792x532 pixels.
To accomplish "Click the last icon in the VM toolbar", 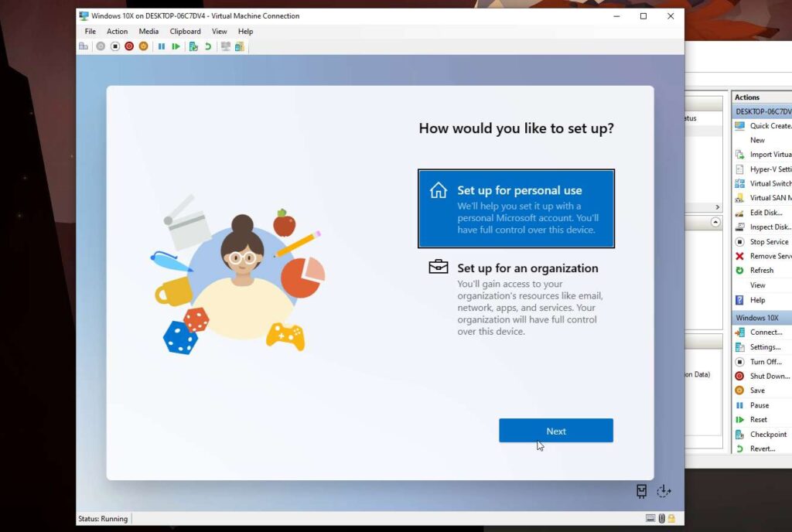I will point(240,46).
